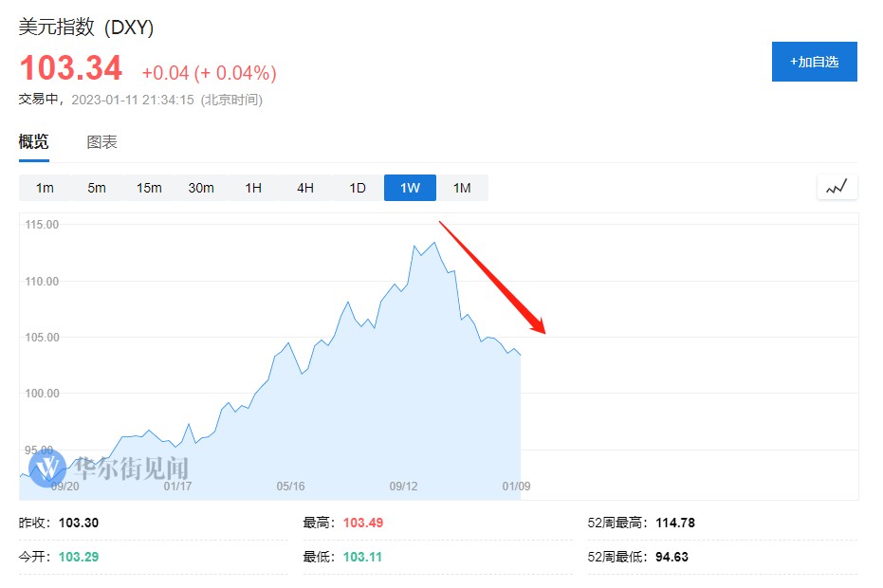Select the 1m timeframe
Screen dimensions: 883x588
pyautogui.click(x=45, y=188)
